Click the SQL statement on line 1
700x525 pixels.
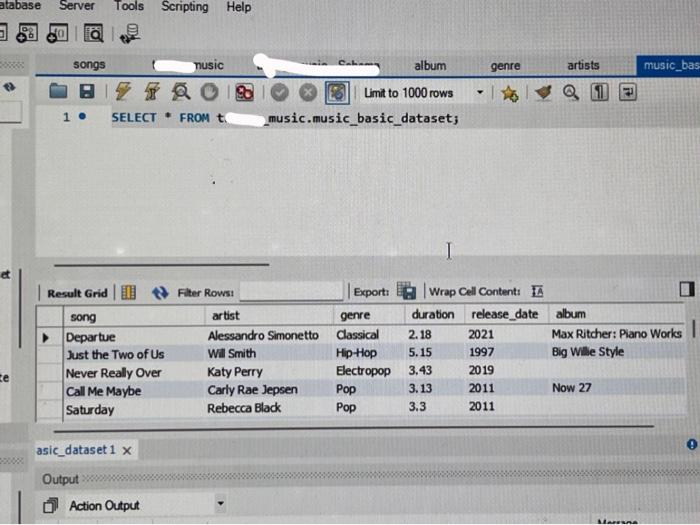[x=285, y=118]
